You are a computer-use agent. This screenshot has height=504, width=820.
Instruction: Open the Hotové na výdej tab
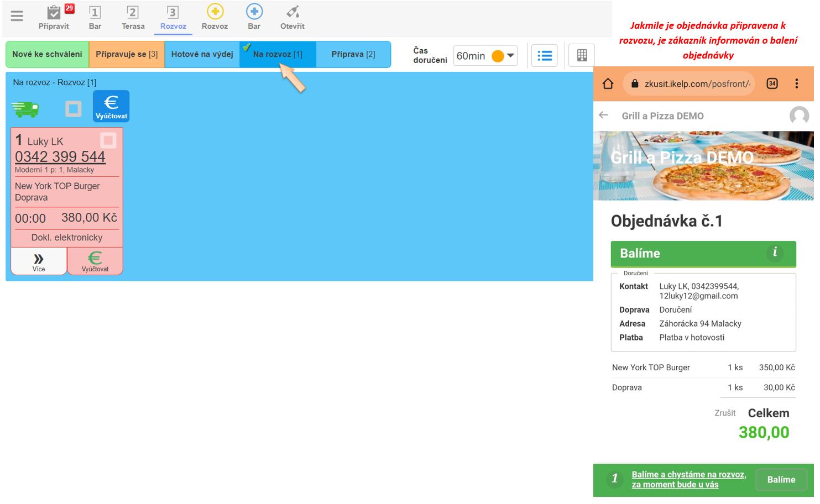click(202, 54)
